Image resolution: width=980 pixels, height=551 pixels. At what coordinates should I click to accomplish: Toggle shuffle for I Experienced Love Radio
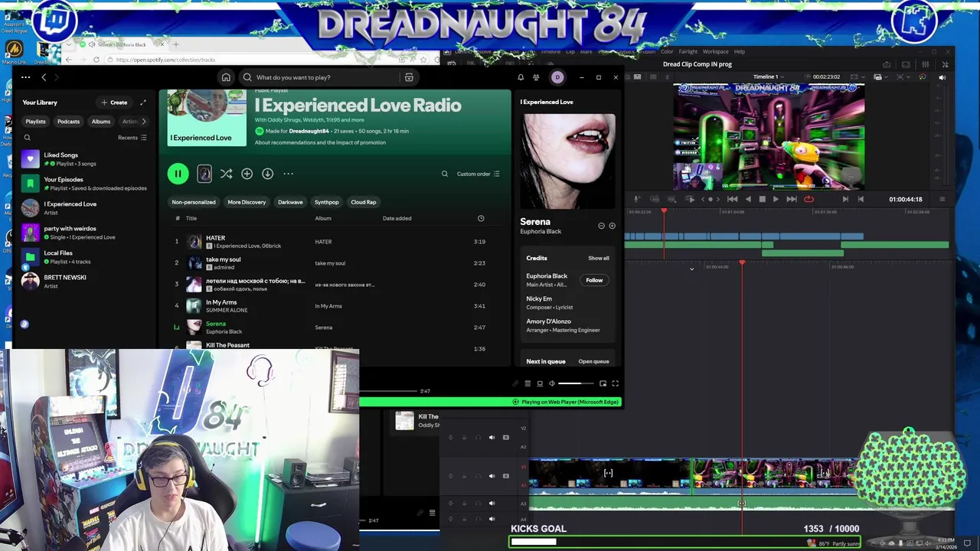click(x=226, y=174)
